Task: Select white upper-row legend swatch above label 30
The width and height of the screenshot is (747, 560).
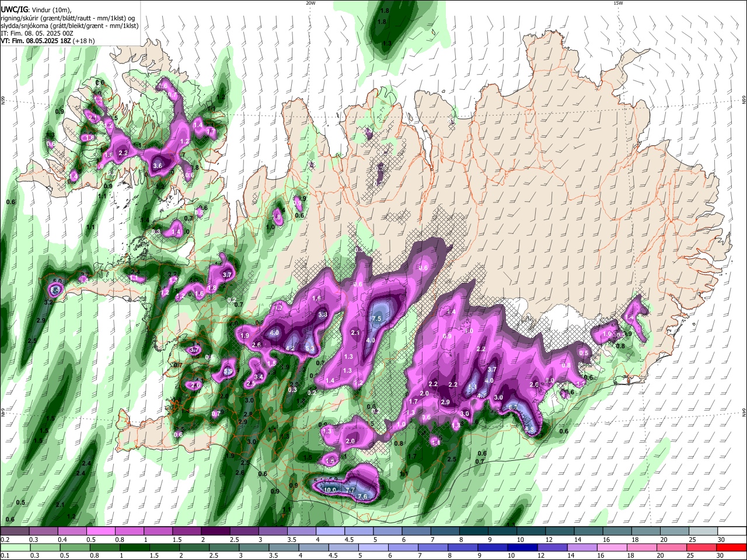Action: tap(732, 531)
